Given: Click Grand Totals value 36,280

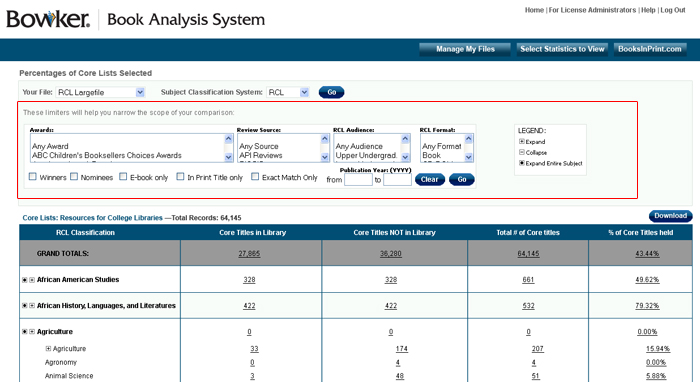Looking at the screenshot, I should [391, 253].
